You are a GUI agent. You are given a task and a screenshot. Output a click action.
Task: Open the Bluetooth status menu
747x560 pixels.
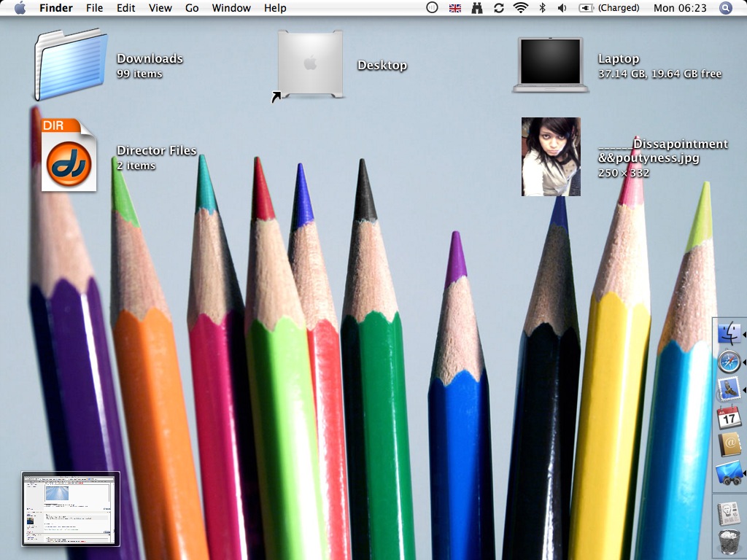[x=542, y=7]
